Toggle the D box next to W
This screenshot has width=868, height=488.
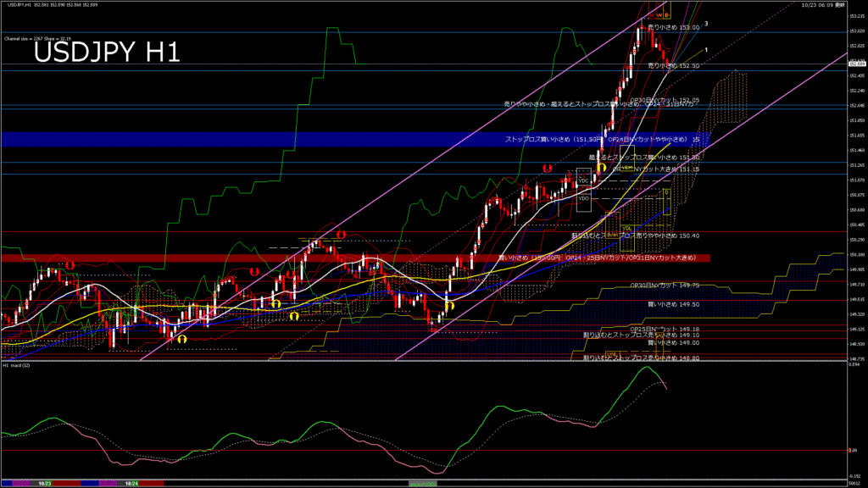[666, 15]
